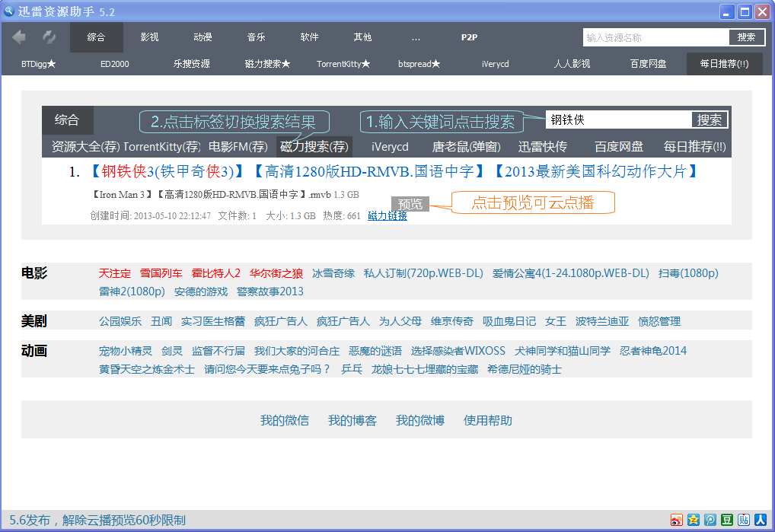Focus the 输入资源名称 search field
Image resolution: width=775 pixels, height=532 pixels.
[656, 37]
